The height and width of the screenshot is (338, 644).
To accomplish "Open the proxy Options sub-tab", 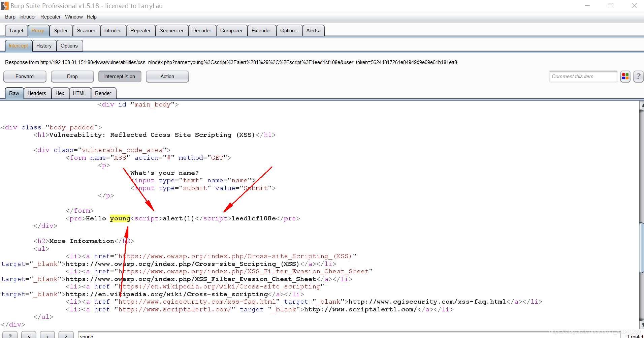I will pyautogui.click(x=69, y=46).
